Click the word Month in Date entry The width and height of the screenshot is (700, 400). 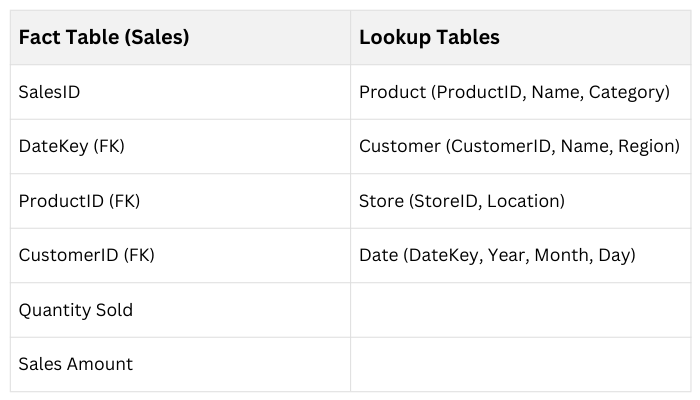(561, 255)
